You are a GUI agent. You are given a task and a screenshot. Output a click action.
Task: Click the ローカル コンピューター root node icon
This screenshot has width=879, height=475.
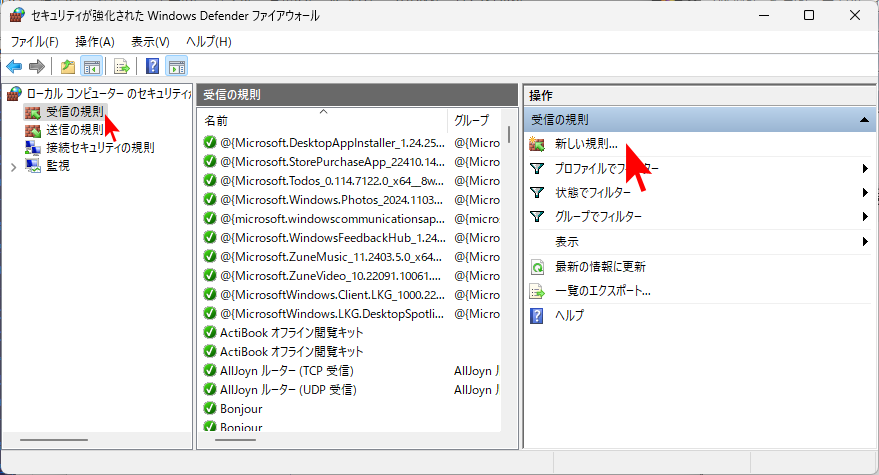pyautogui.click(x=14, y=93)
